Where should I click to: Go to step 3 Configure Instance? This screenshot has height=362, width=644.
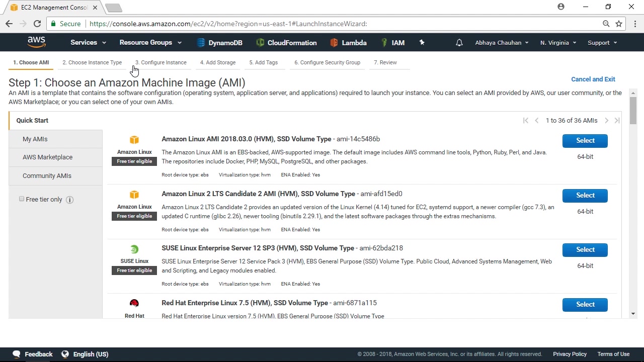pyautogui.click(x=161, y=62)
